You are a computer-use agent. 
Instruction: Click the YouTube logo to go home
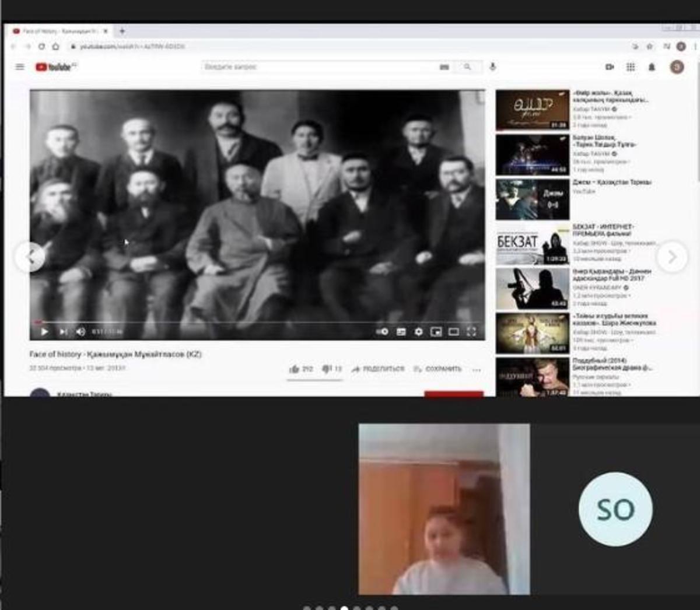55,67
